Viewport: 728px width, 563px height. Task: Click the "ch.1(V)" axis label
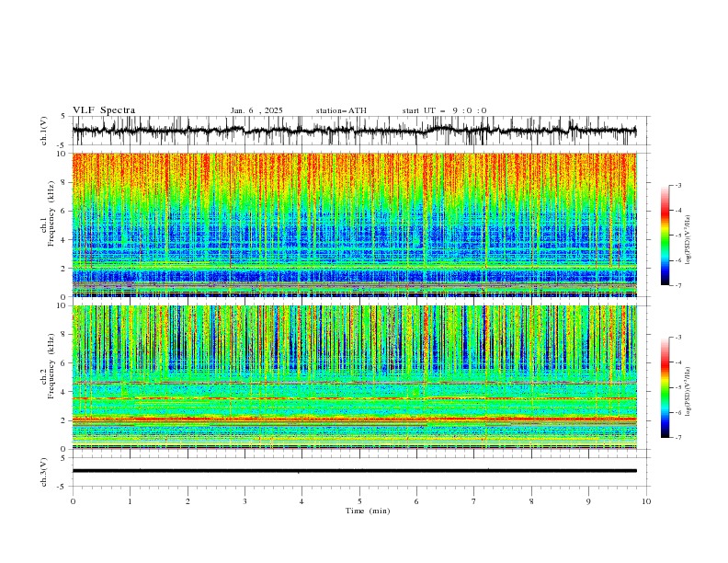point(44,131)
